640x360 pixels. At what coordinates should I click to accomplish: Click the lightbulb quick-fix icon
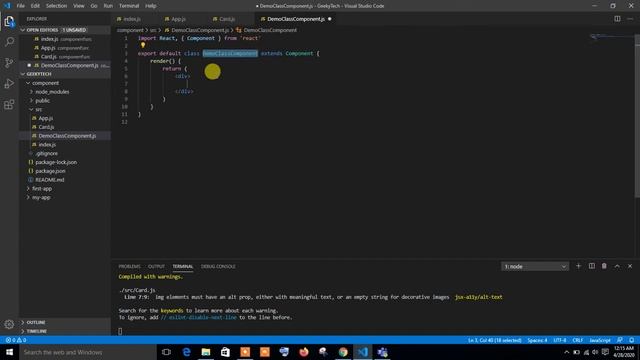click(x=143, y=45)
